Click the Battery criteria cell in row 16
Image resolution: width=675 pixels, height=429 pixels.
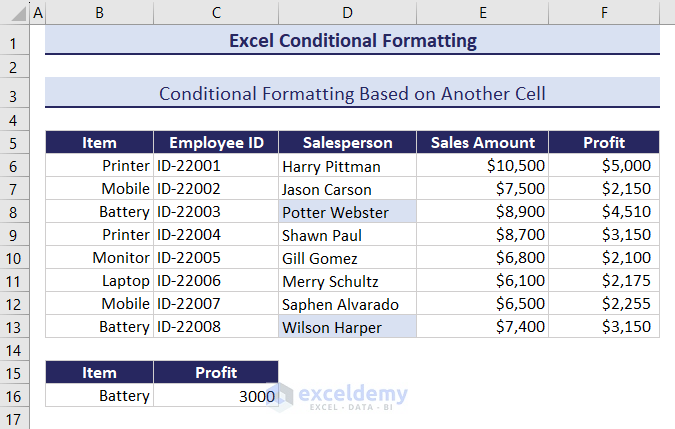coord(99,396)
